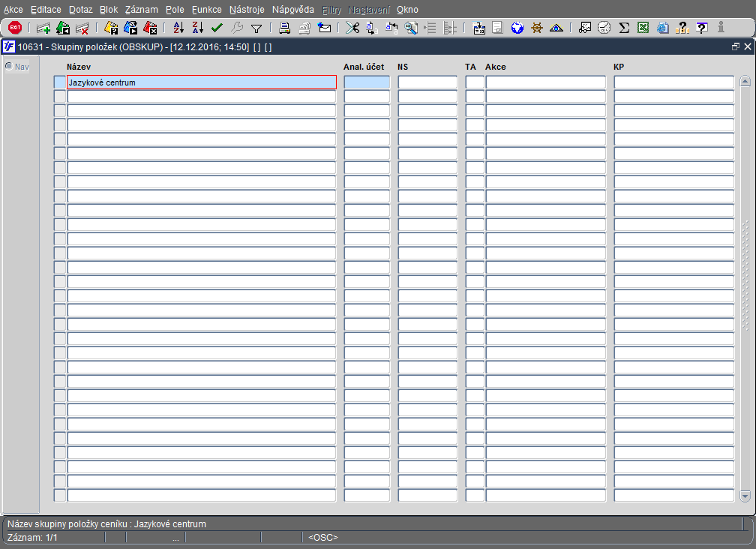756x549 pixels.
Task: Save changes with the green checkmark icon
Action: click(x=217, y=28)
